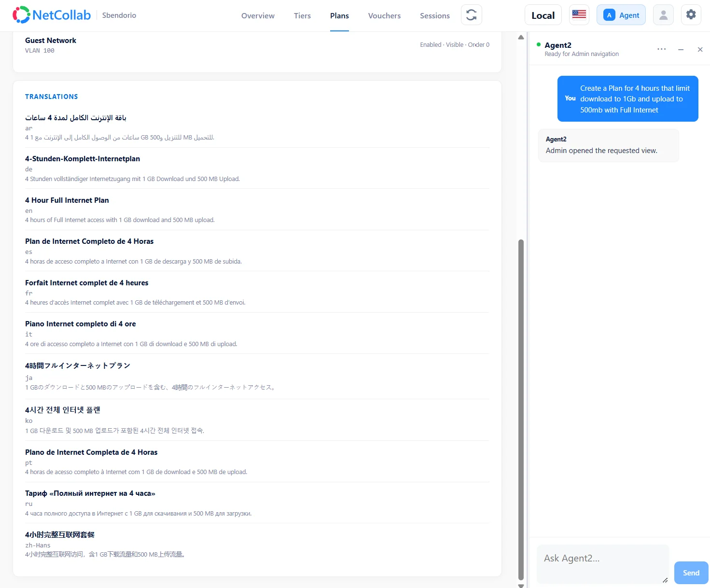Click the VLAN 100 label
The height and width of the screenshot is (588, 710).
(x=40, y=51)
